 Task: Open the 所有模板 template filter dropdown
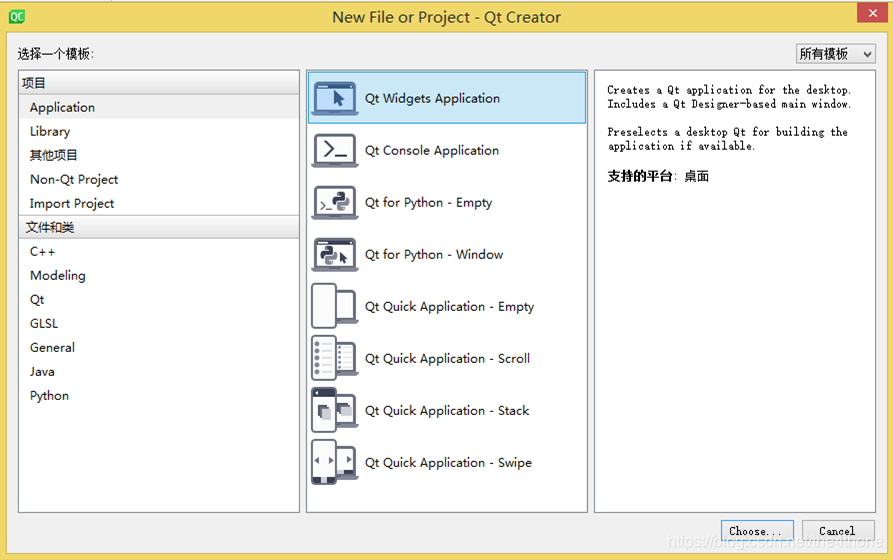pos(835,54)
